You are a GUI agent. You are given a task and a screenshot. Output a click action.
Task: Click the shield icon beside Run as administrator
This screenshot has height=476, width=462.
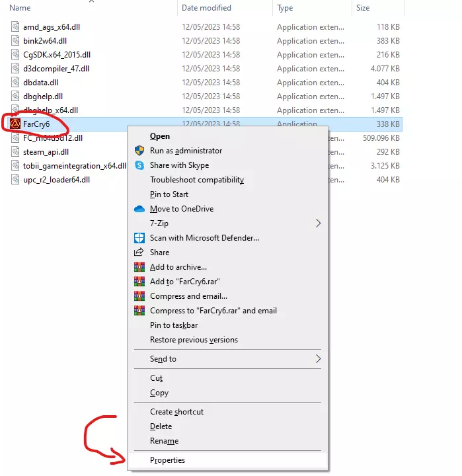[139, 151]
